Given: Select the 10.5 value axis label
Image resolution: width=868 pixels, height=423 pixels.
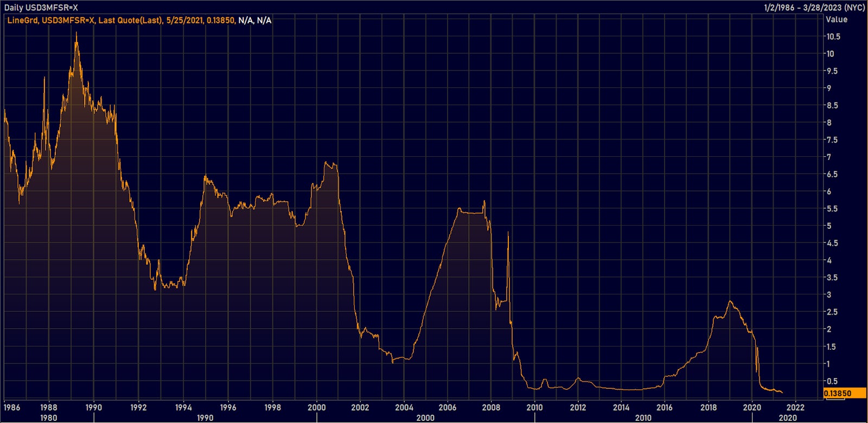Looking at the screenshot, I should [x=833, y=37].
